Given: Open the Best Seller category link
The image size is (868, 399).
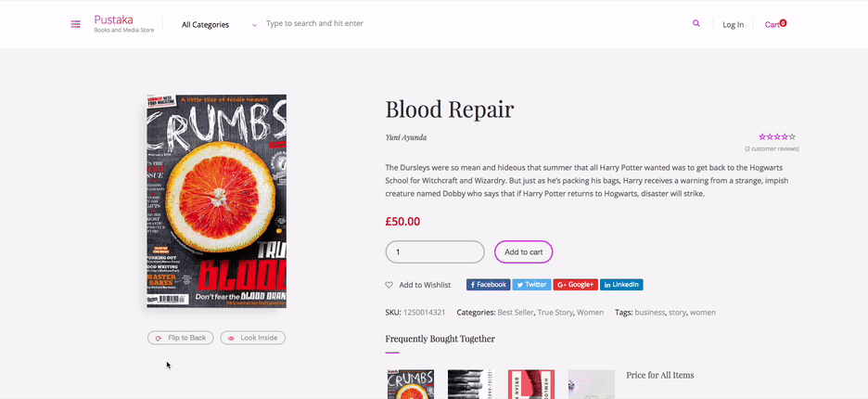Looking at the screenshot, I should 516,313.
